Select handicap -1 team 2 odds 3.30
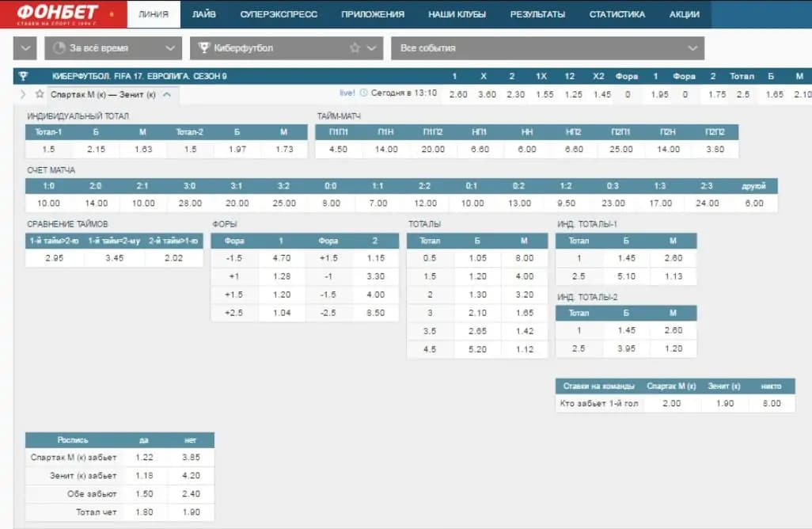This screenshot has height=529, width=812. tap(376, 276)
